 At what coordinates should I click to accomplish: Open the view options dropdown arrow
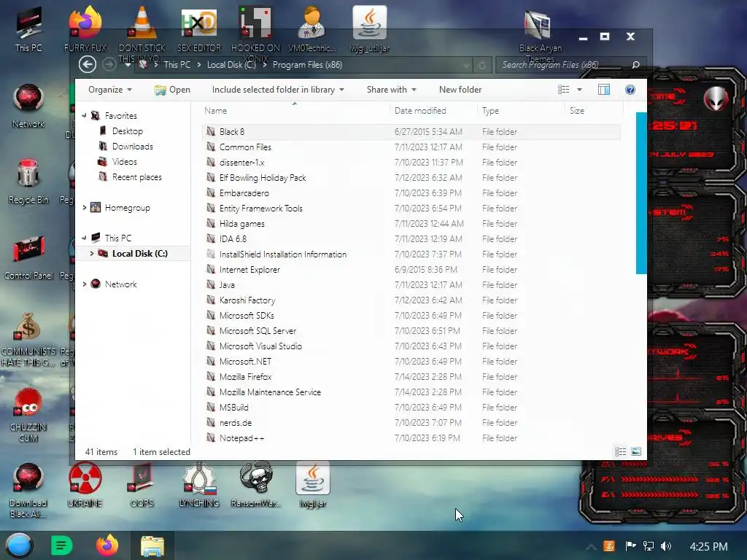(579, 90)
